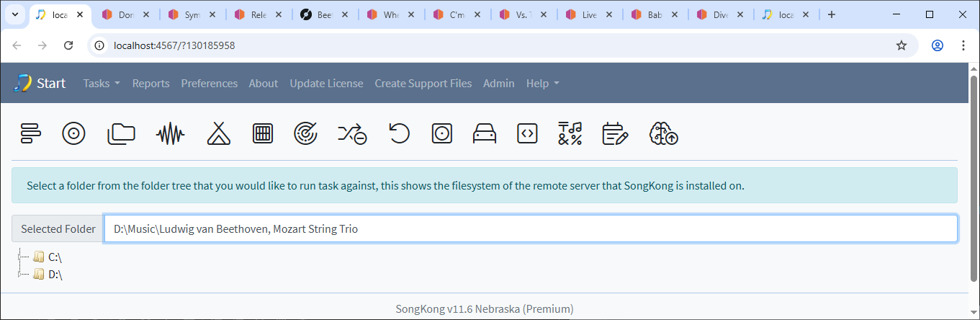Screen dimensions: 980x320
Task: Click the SongKong v11.6 Nebraska footer text
Action: click(x=485, y=308)
